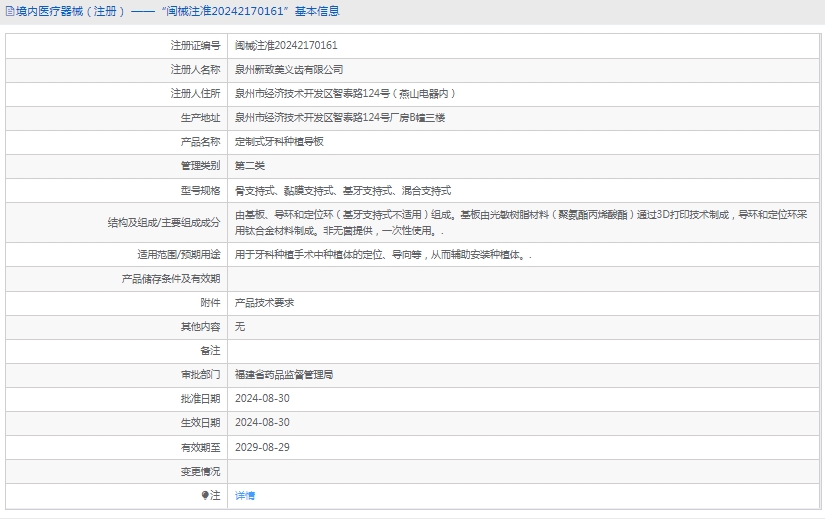The width and height of the screenshot is (825, 519).
Task: Click the lightbulb icon in the last row
Action: pos(206,495)
